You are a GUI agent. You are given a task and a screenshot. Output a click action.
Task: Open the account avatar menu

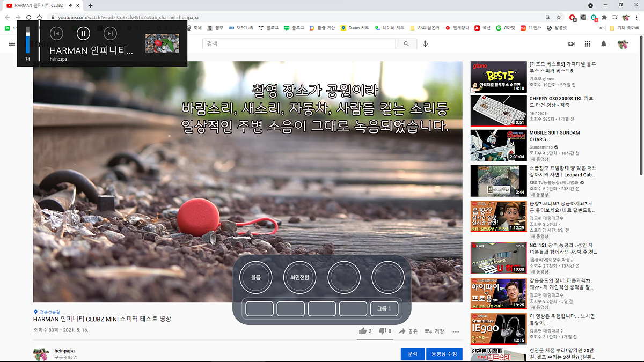(x=623, y=44)
